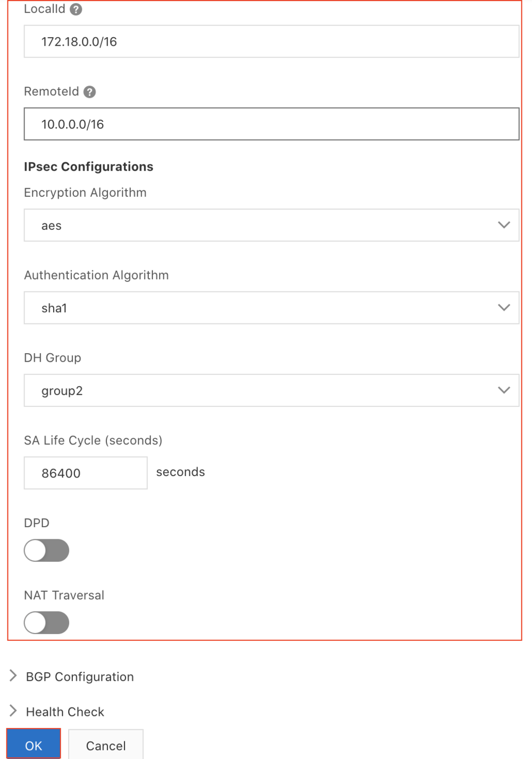Click the IPsec Configurations heading
The width and height of the screenshot is (532, 759).
click(88, 167)
